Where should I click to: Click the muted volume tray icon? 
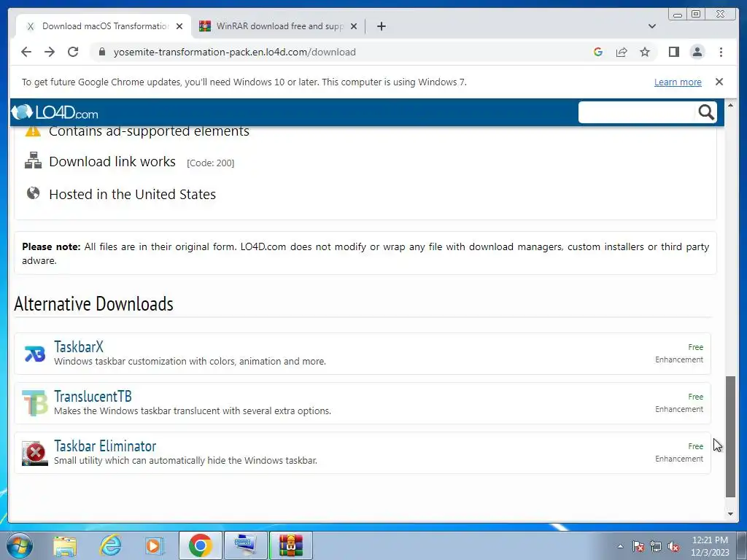click(x=673, y=546)
